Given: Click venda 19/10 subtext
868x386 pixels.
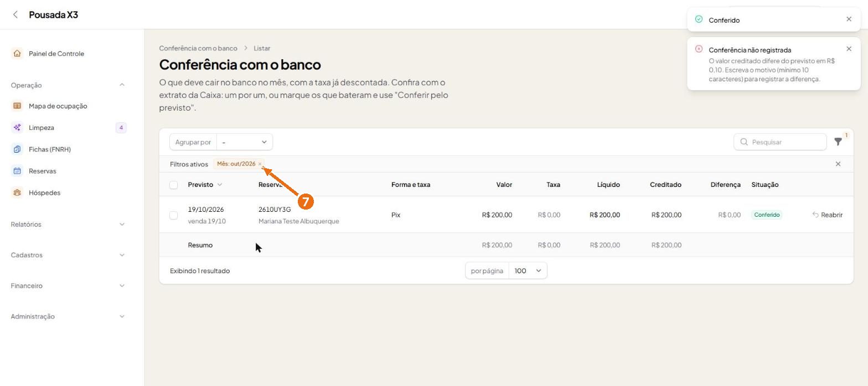Looking at the screenshot, I should 206,222.
